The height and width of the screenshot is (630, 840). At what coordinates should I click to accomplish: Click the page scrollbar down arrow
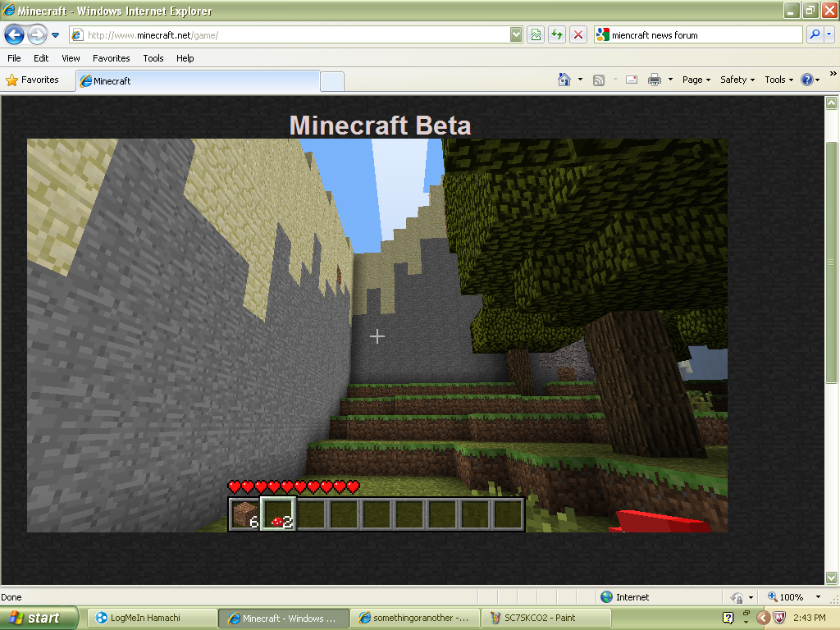831,577
